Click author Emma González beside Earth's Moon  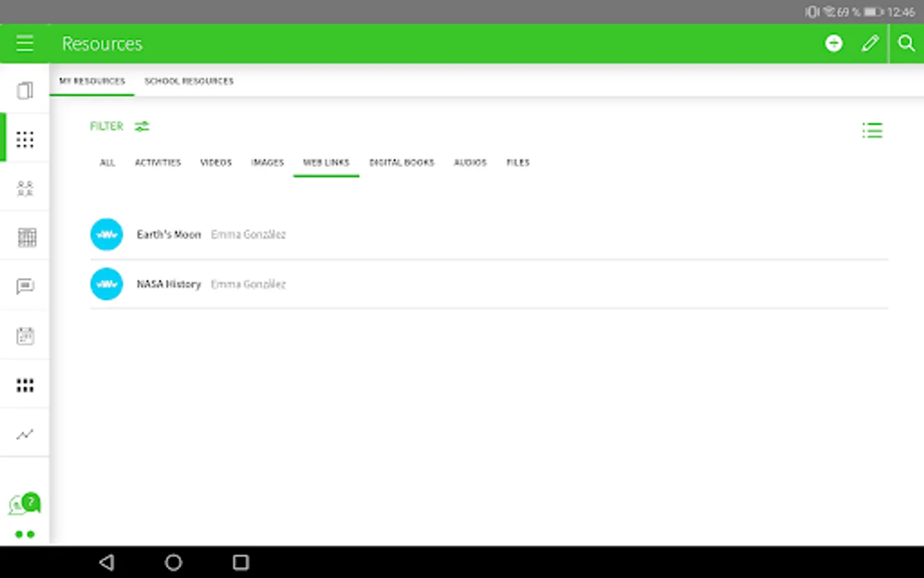click(x=248, y=234)
